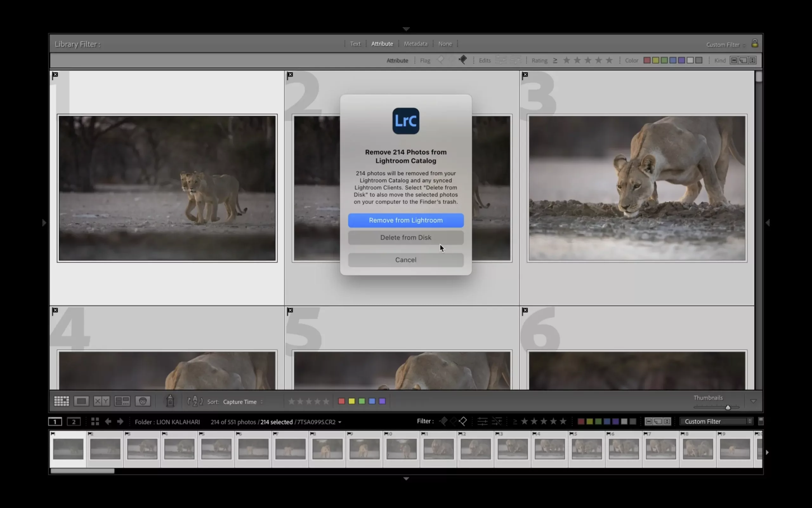Turn the filmstrip filter switch off

point(761,421)
